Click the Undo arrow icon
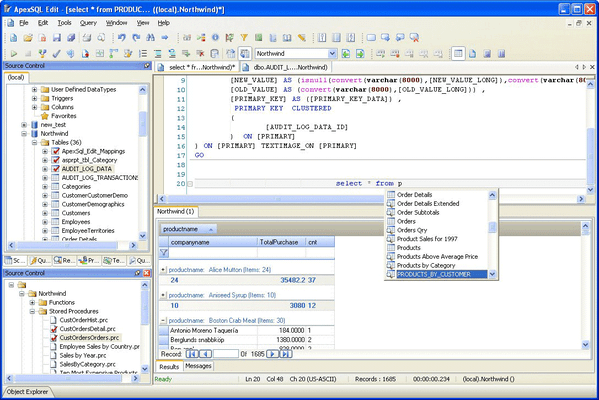The width and height of the screenshot is (599, 400). pyautogui.click(x=122, y=37)
